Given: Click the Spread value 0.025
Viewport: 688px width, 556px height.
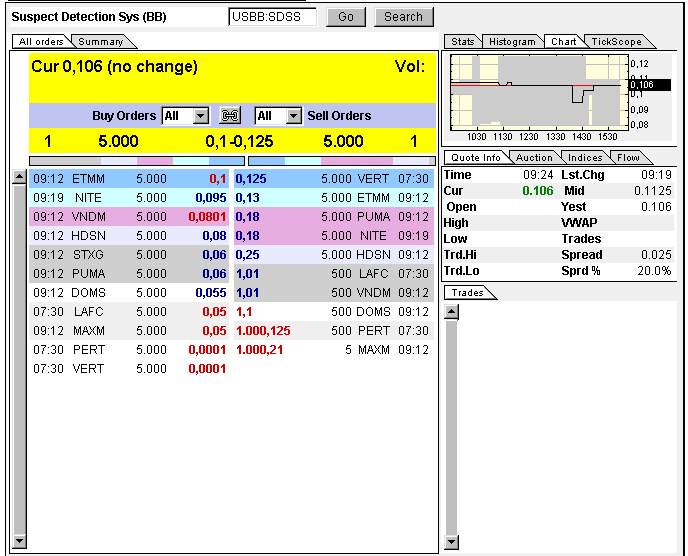Looking at the screenshot, I should (656, 255).
